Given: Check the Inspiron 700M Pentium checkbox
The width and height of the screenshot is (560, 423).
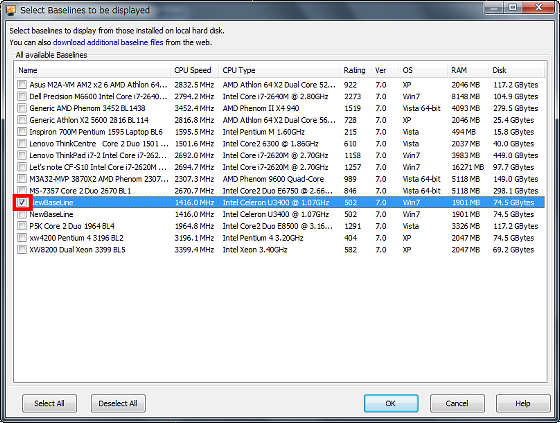Looking at the screenshot, I should tap(22, 131).
